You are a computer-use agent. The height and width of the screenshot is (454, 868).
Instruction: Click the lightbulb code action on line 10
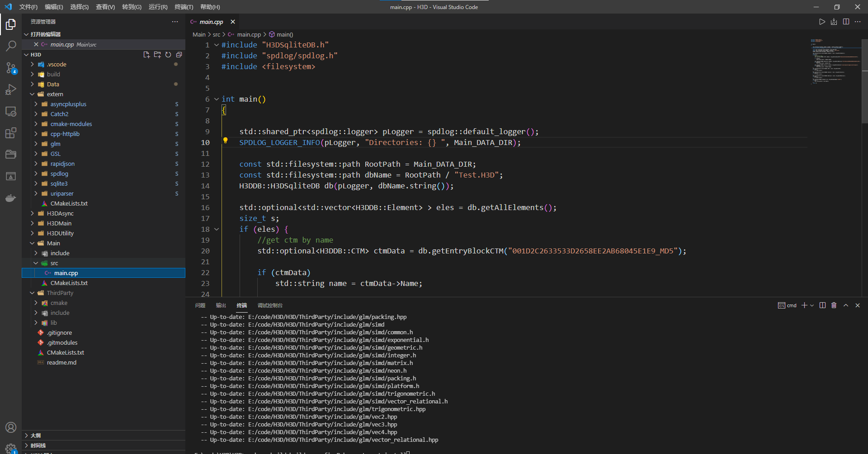point(225,141)
